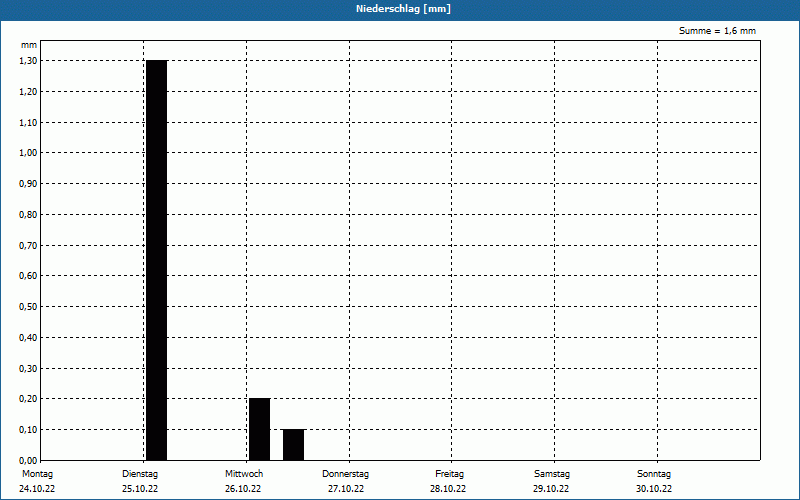The image size is (800, 500).
Task: Click the Donnerstag axis label
Action: (x=345, y=474)
